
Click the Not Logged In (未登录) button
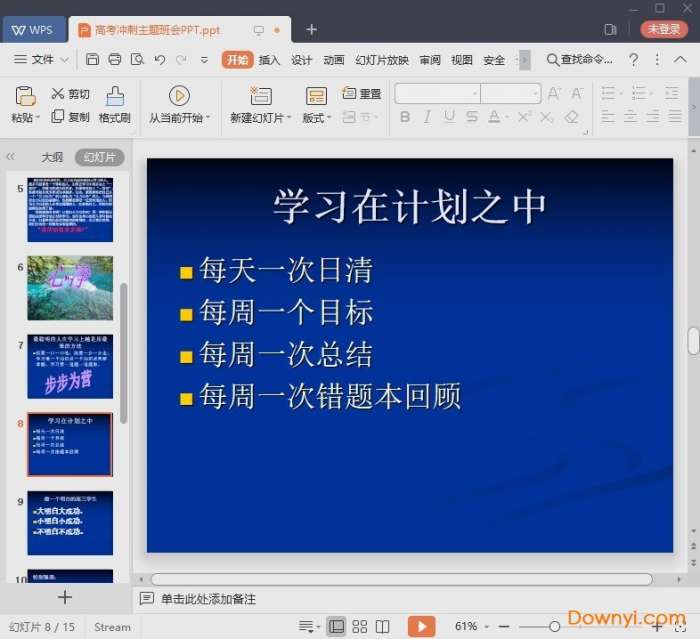663,29
